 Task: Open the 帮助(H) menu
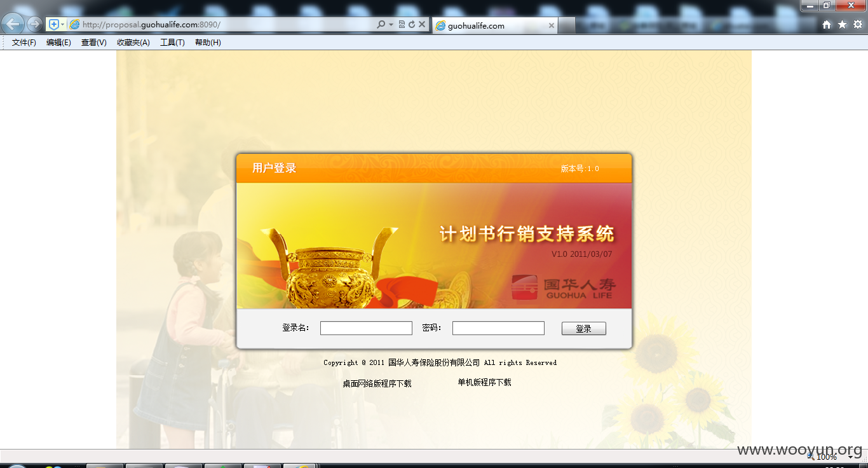[208, 43]
